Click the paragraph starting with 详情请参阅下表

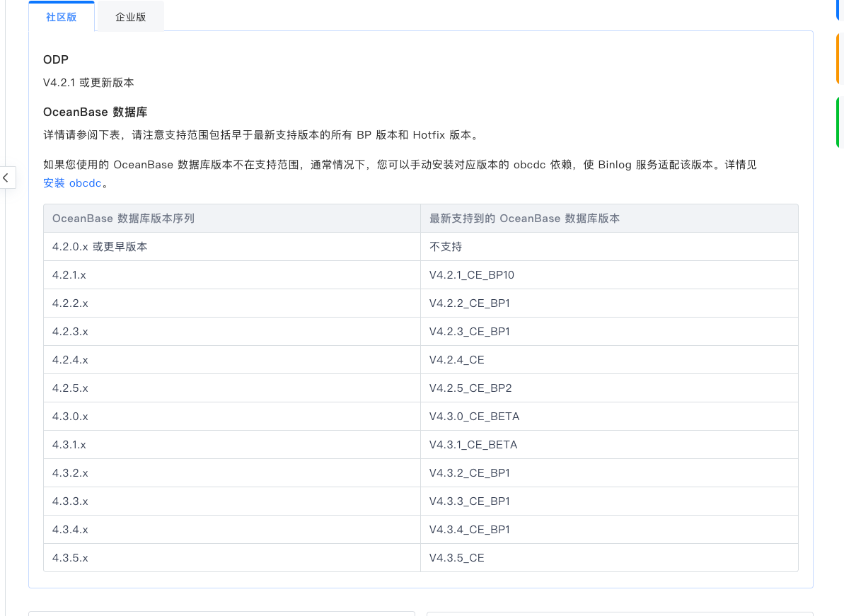click(262, 135)
